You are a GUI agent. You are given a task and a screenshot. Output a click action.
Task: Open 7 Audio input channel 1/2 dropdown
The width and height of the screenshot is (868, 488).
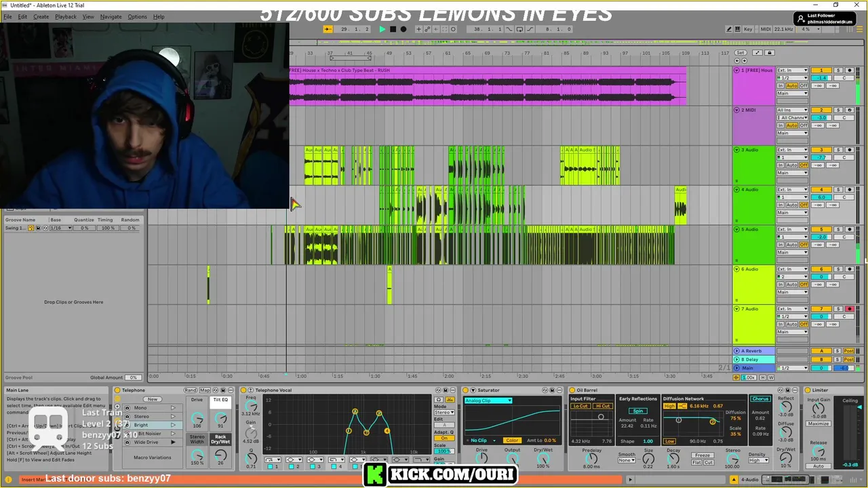pyautogui.click(x=792, y=317)
